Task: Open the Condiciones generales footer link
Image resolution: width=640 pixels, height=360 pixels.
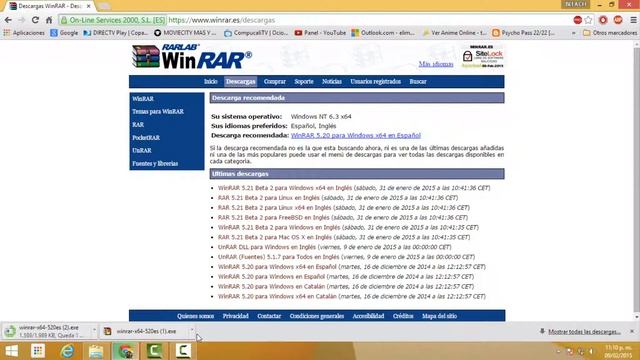Action: [317, 316]
